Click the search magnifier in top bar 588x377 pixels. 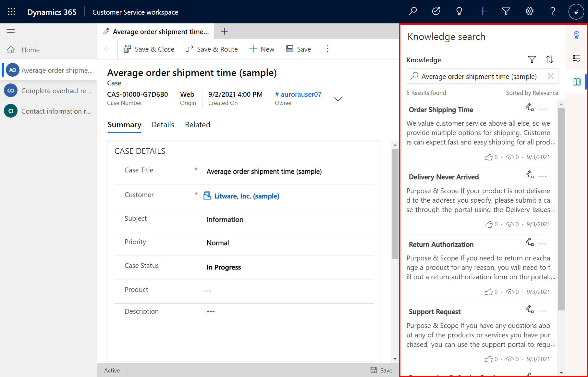413,11
